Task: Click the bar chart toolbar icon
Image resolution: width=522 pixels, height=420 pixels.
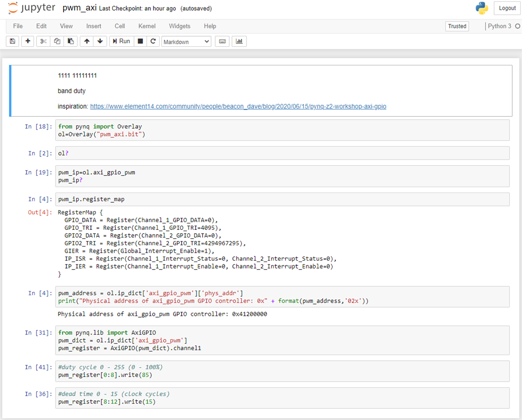Action: pos(239,41)
